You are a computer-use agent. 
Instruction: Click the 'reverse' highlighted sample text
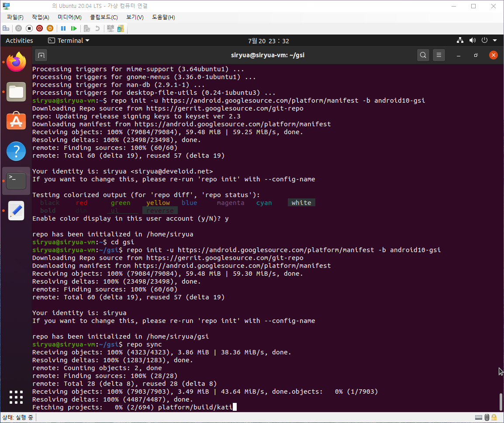[x=160, y=211]
